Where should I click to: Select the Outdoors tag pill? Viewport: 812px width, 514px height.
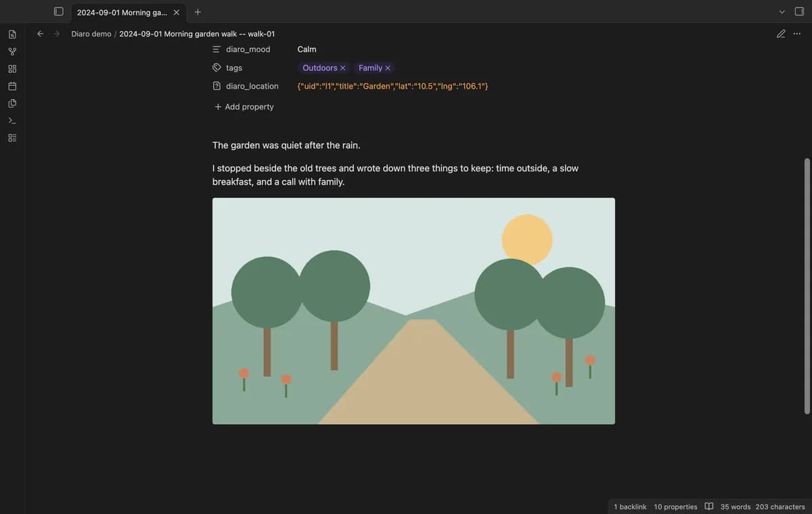pos(319,68)
